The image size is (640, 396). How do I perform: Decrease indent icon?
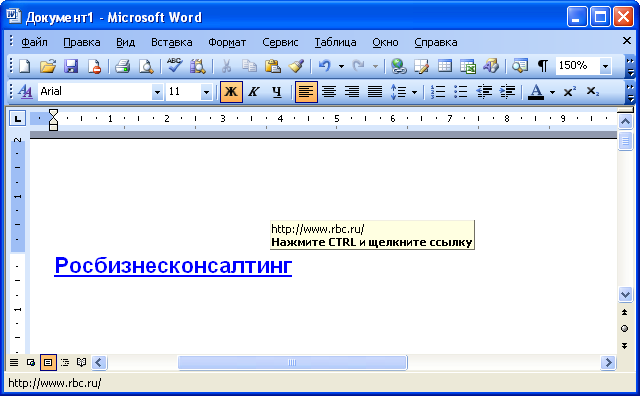(x=484, y=91)
